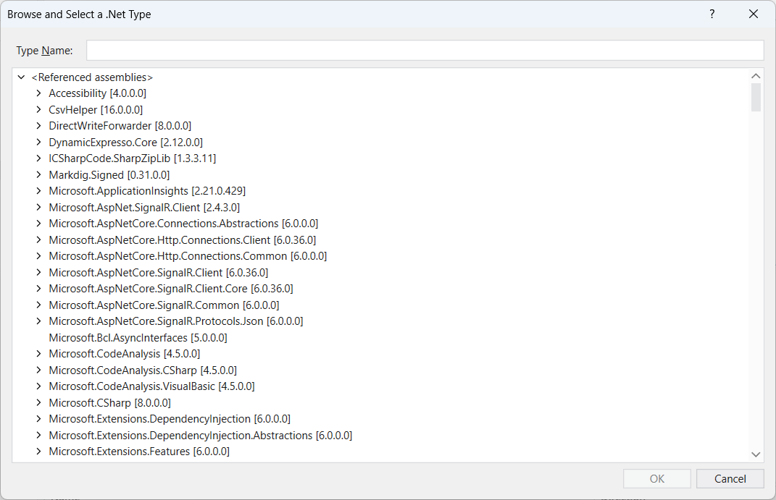Image resolution: width=776 pixels, height=500 pixels.
Task: Select the CsvHelper [16.0.0.0] row
Action: (x=96, y=109)
